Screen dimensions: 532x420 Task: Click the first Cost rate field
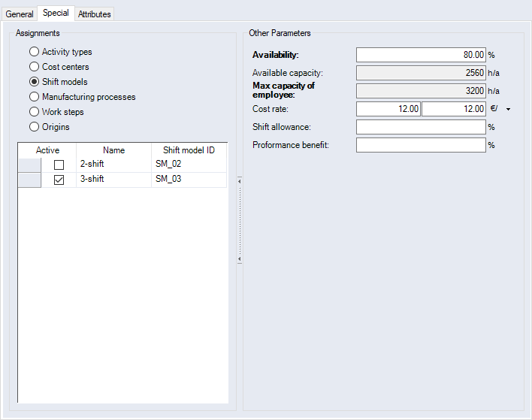point(388,109)
